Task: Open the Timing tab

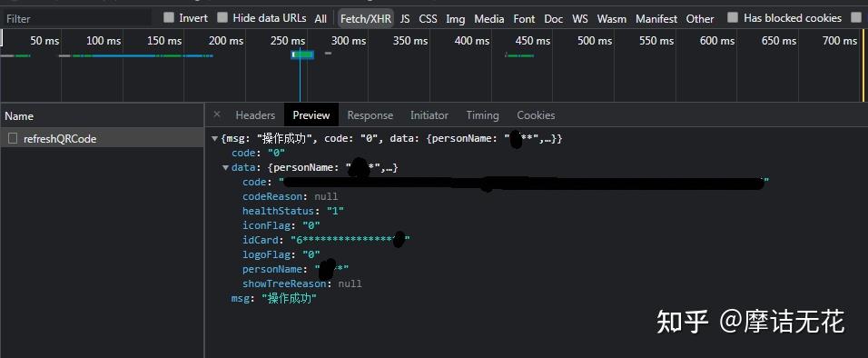Action: 482,115
